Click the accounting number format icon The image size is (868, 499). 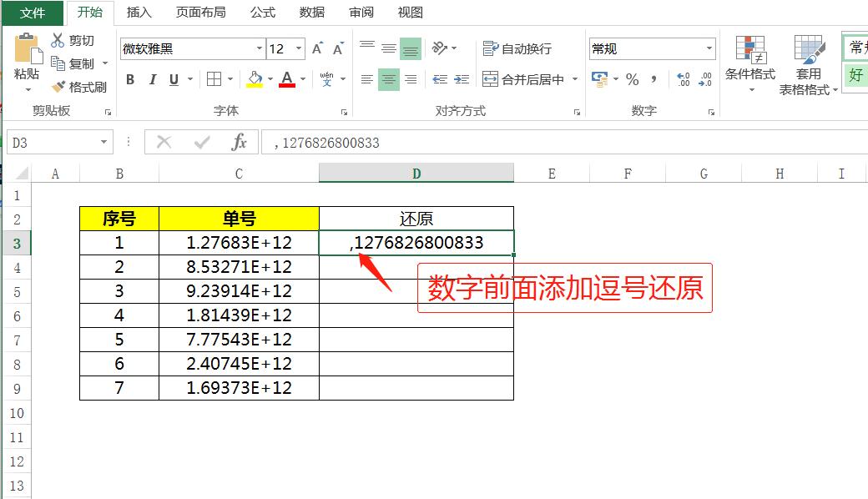tap(599, 79)
